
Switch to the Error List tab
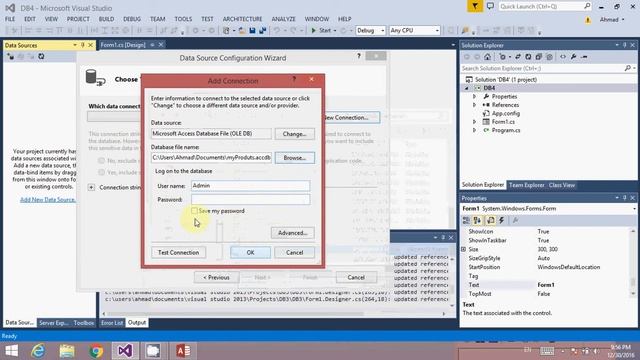(112, 322)
